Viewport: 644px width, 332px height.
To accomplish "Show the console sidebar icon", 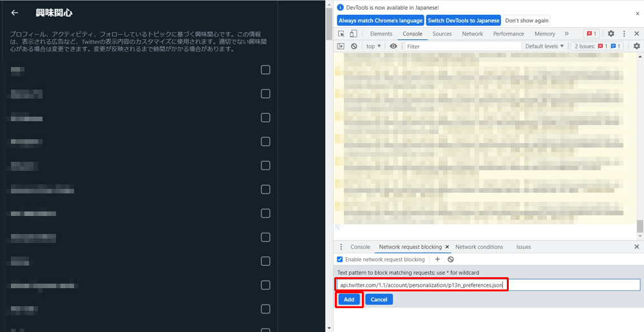I will (x=341, y=46).
